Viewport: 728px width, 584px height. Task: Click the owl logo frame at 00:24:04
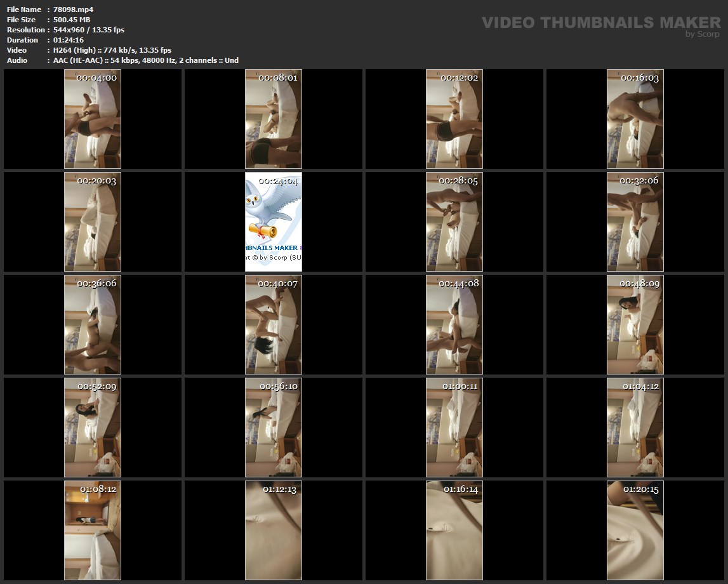coord(274,222)
